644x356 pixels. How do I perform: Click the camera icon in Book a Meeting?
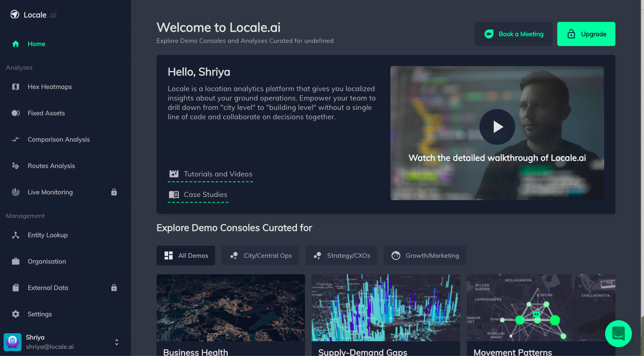coord(489,34)
